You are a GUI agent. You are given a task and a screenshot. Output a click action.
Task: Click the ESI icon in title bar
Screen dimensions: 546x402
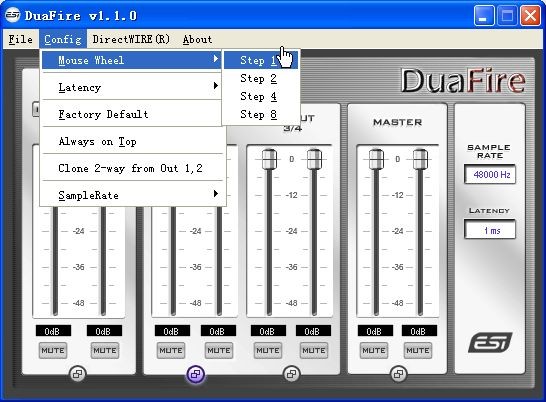click(13, 15)
